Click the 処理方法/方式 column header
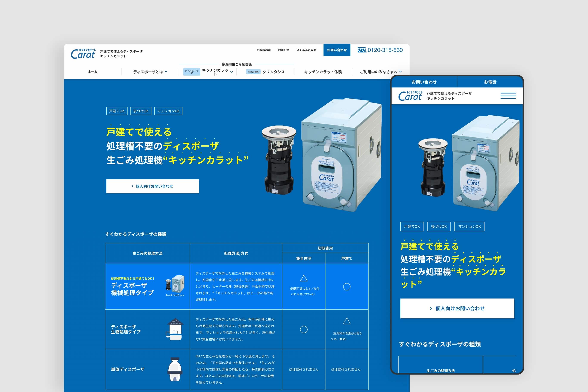Viewport: 588px width, 392px height. click(x=236, y=253)
